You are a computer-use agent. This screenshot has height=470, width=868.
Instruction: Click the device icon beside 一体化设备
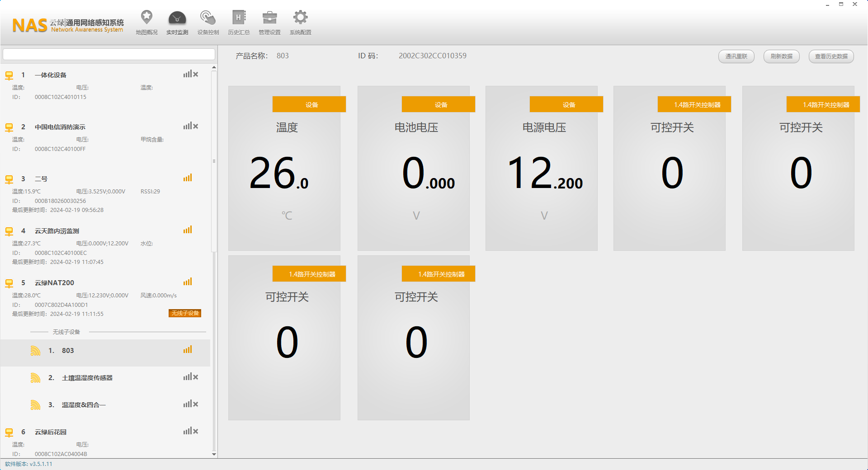click(9, 75)
